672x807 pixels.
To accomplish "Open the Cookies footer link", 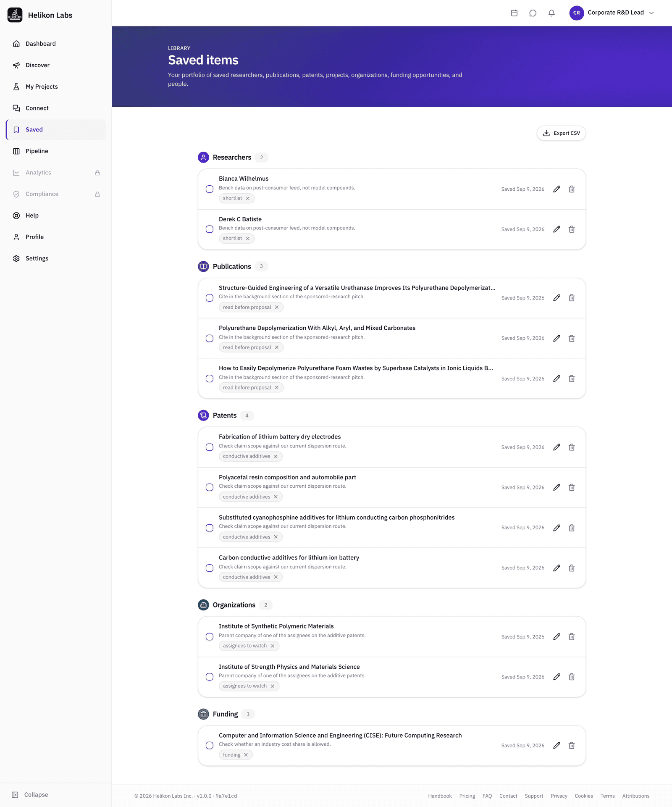I will click(x=584, y=796).
